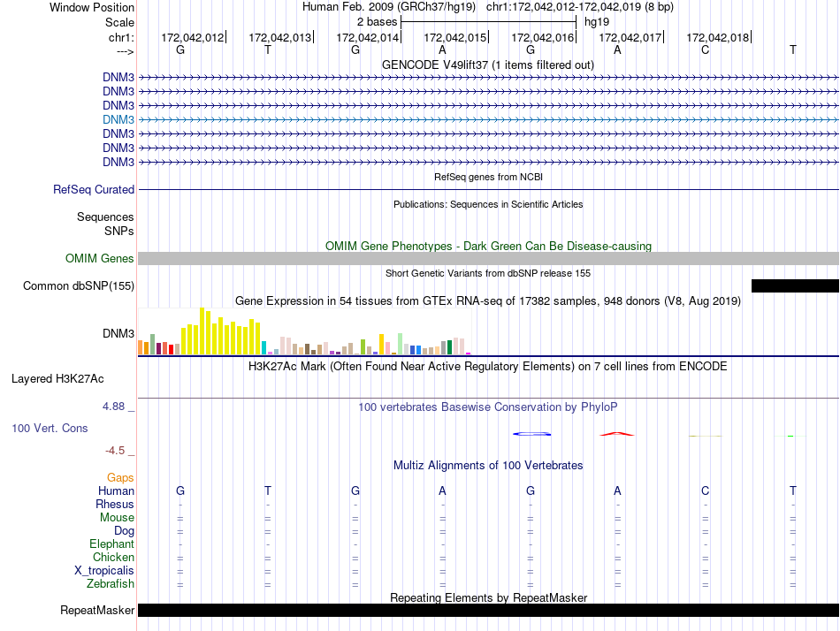This screenshot has width=840, height=631.
Task: Click the 'Window Position' track label
Action: point(92,7)
